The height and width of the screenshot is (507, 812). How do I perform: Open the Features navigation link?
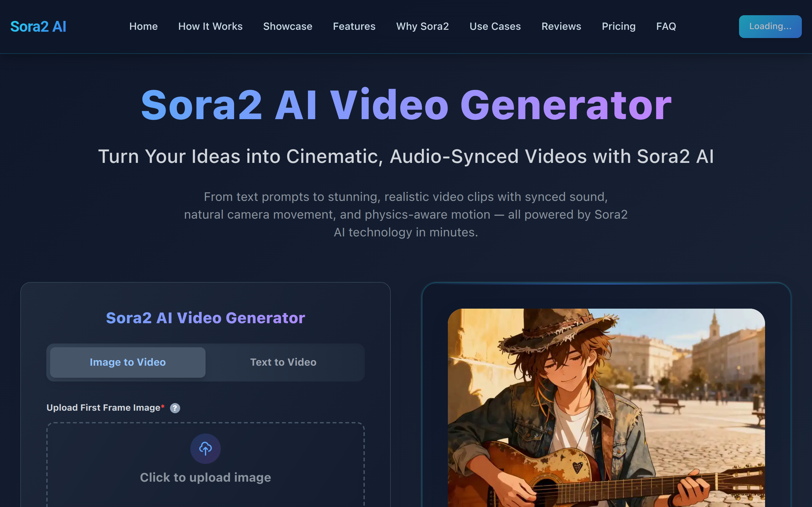[354, 27]
